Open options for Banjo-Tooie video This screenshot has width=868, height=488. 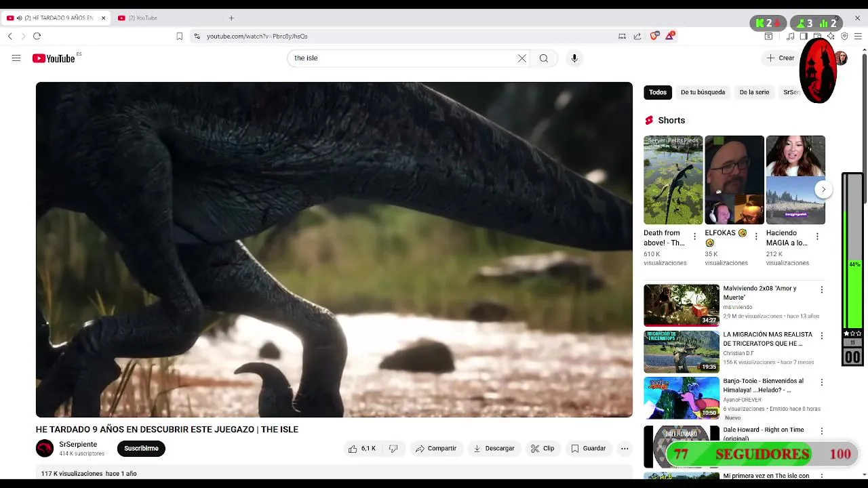point(822,382)
